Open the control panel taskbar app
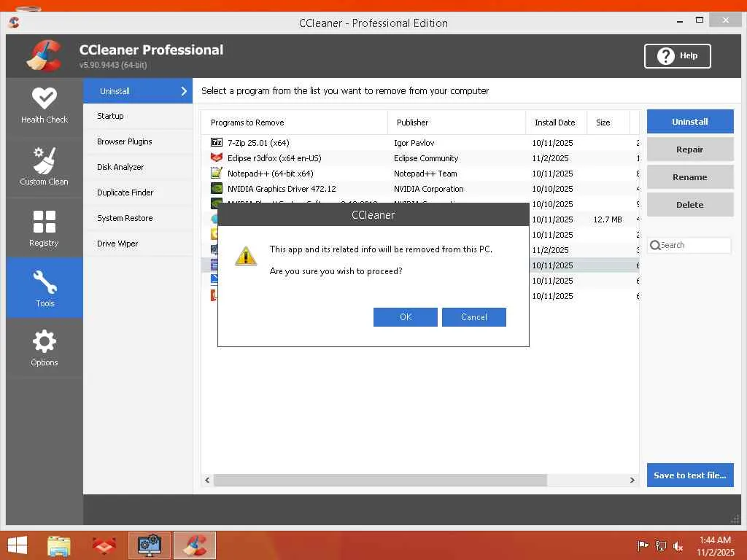Viewport: 747px width, 560px height. coord(149,545)
